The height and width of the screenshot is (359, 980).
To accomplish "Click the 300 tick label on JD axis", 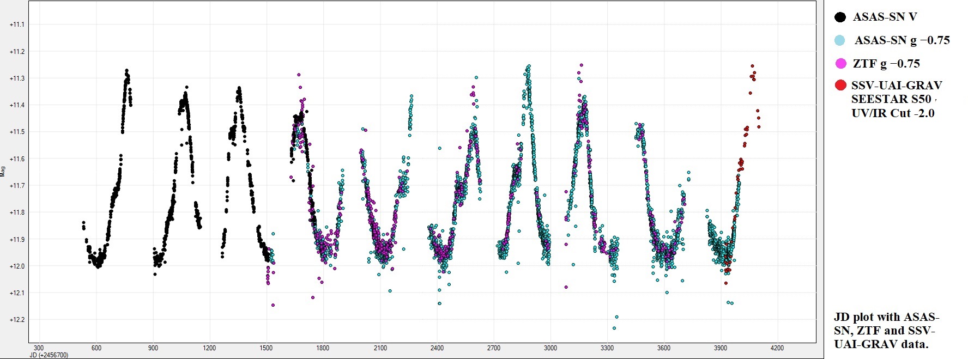I will (39, 348).
